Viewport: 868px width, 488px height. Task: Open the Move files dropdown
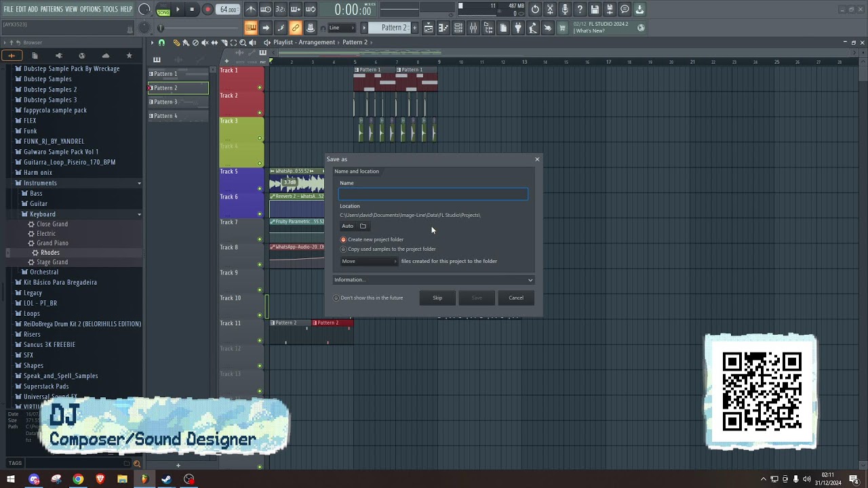[370, 261]
